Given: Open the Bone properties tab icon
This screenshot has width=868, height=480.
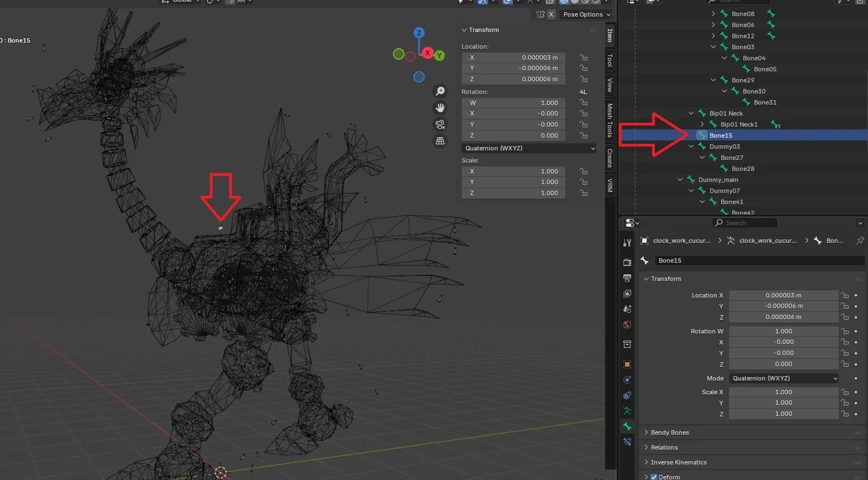Looking at the screenshot, I should point(627,426).
